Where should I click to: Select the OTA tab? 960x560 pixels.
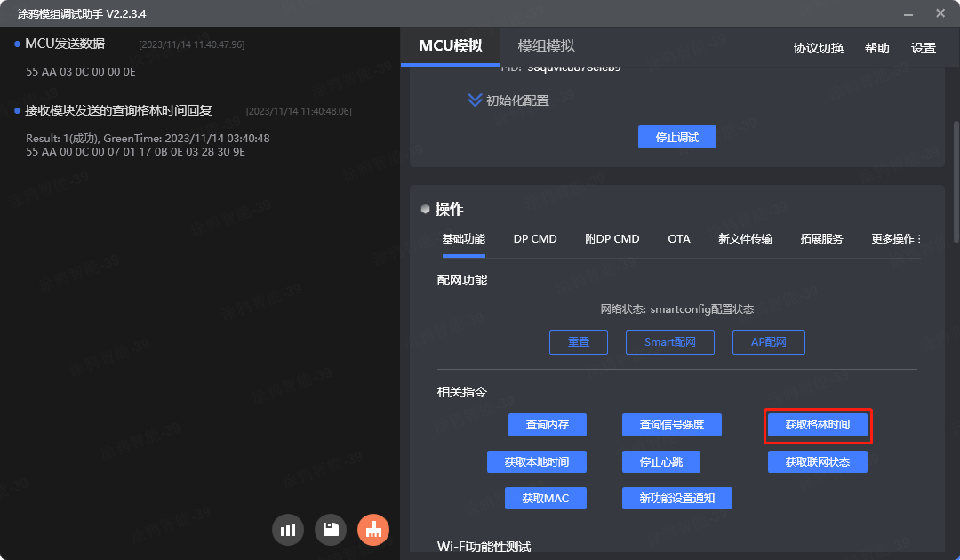tap(679, 238)
